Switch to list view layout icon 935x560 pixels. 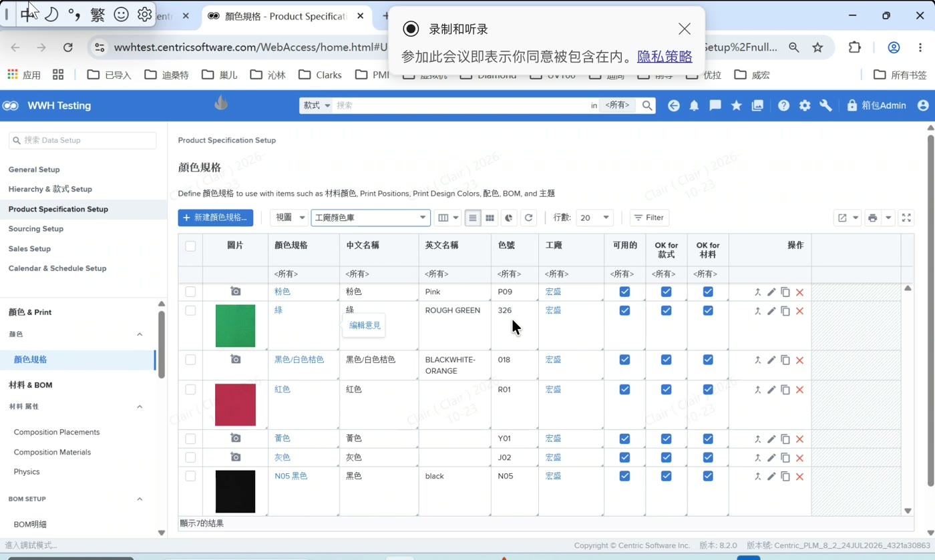click(x=473, y=218)
